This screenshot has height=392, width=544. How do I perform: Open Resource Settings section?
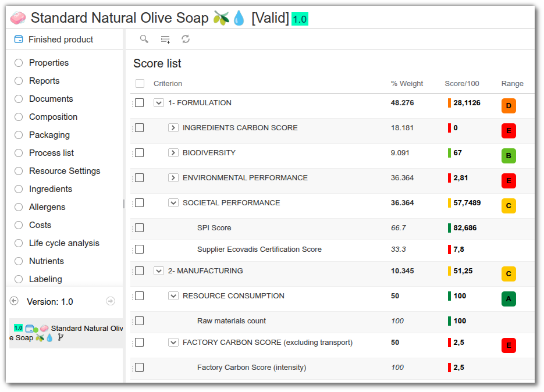coord(65,171)
